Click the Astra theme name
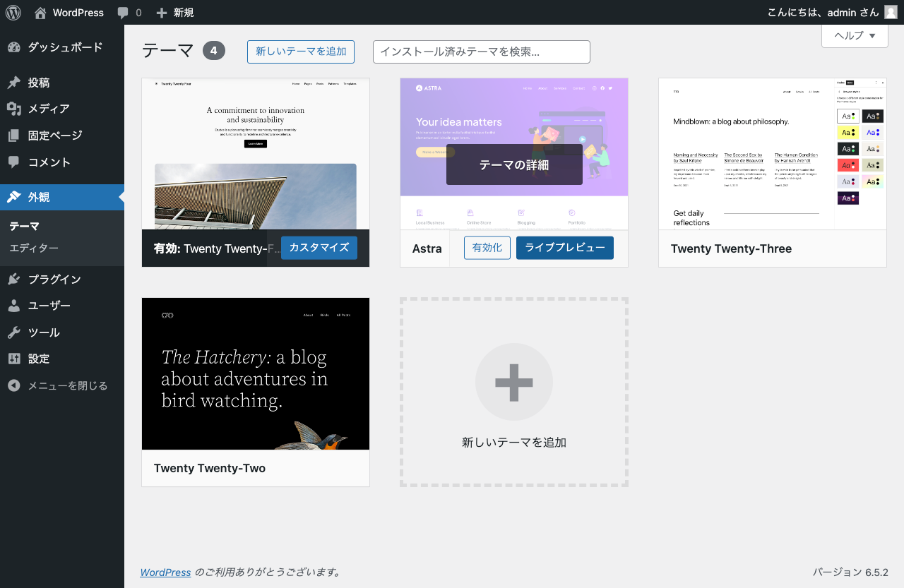The height and width of the screenshot is (588, 904). click(427, 248)
